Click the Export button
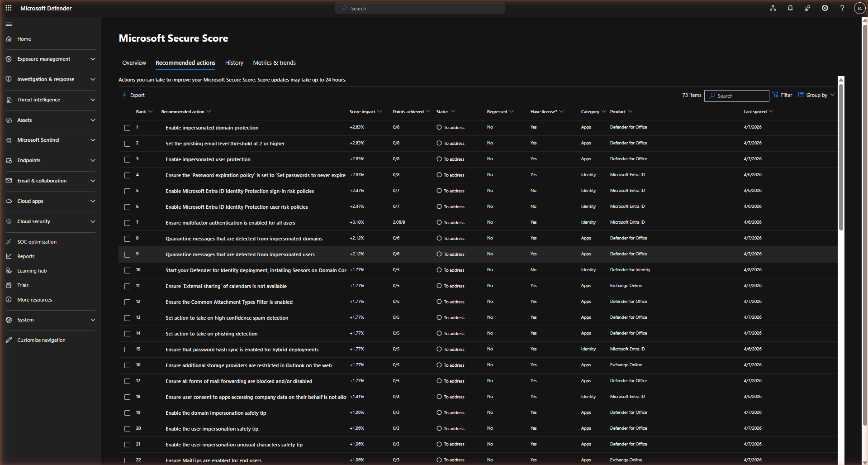The height and width of the screenshot is (465, 868). point(133,95)
